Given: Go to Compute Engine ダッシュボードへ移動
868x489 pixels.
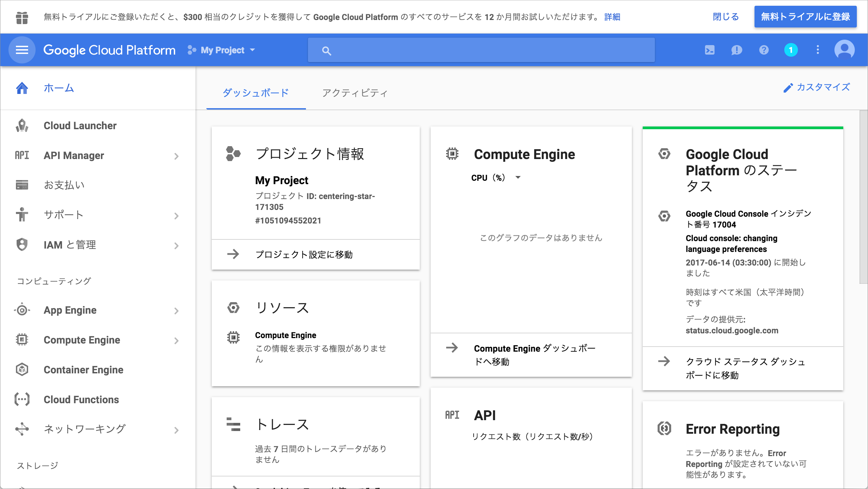Looking at the screenshot, I should (x=534, y=355).
